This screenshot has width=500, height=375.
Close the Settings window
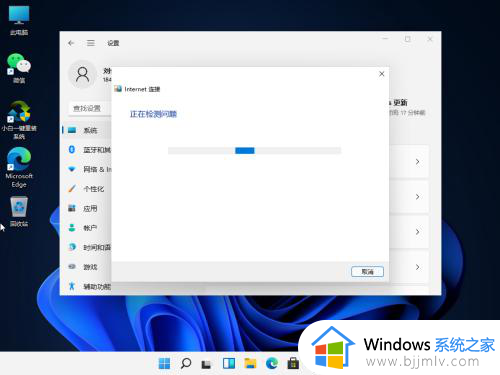[430, 39]
